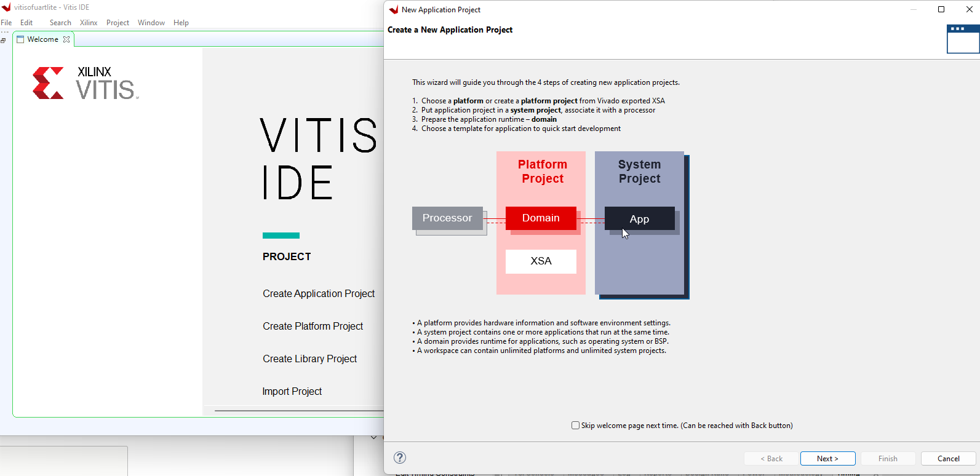Click the restore view icon left of Welcome tab
Image resolution: width=980 pixels, height=476 pixels.
[x=3, y=40]
